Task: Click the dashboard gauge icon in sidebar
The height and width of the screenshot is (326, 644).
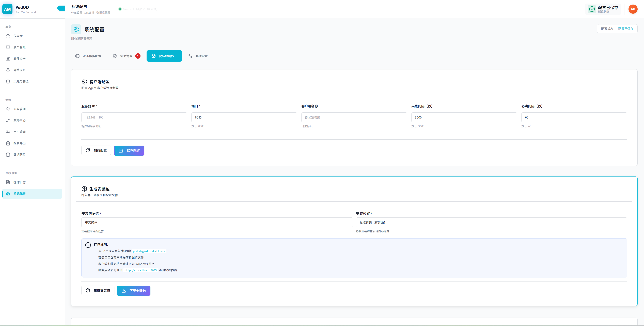Action: [x=8, y=36]
